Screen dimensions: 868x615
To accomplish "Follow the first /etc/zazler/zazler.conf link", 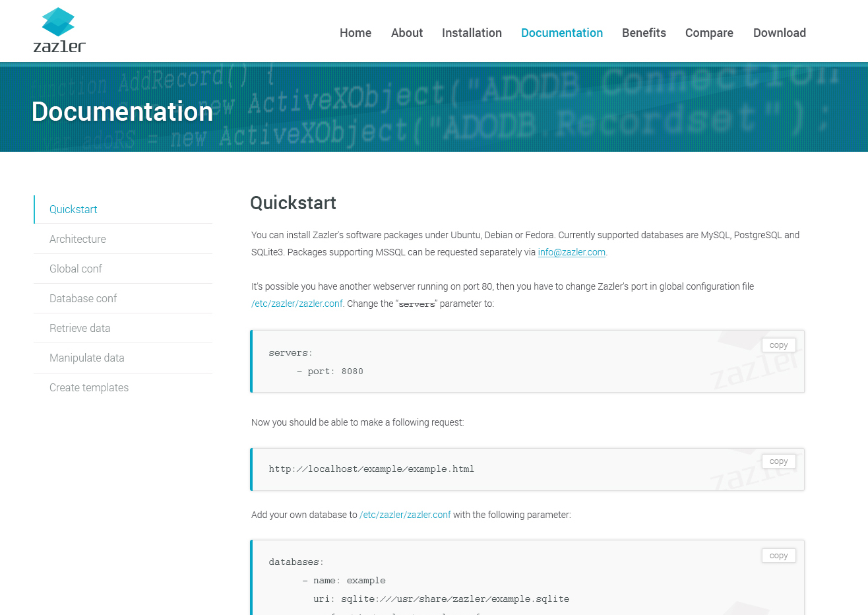I will click(x=297, y=304).
